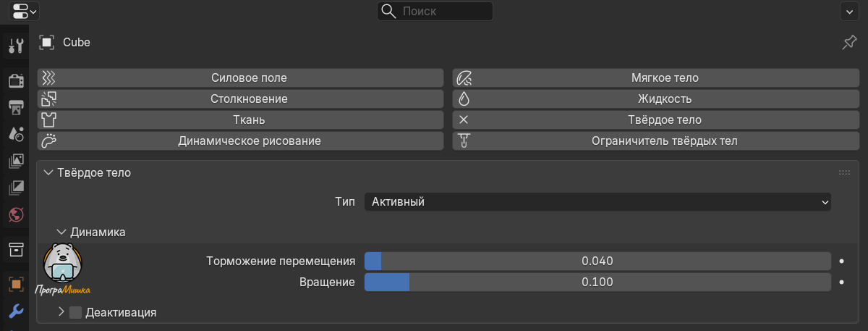Click the Cube object icon in header
Viewport: 868px width, 331px height.
(x=47, y=43)
